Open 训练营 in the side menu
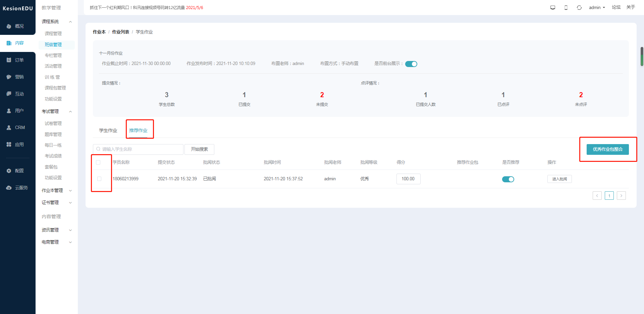The image size is (644, 314). tap(52, 77)
